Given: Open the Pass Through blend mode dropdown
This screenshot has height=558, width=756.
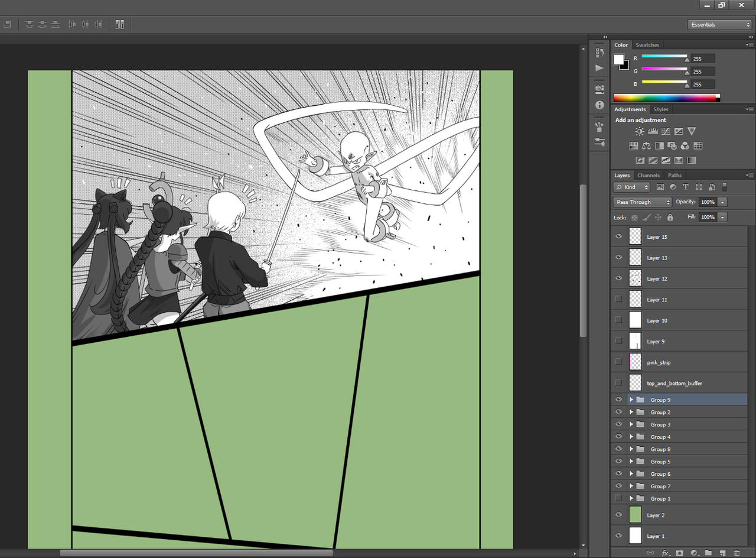Looking at the screenshot, I should (x=643, y=202).
